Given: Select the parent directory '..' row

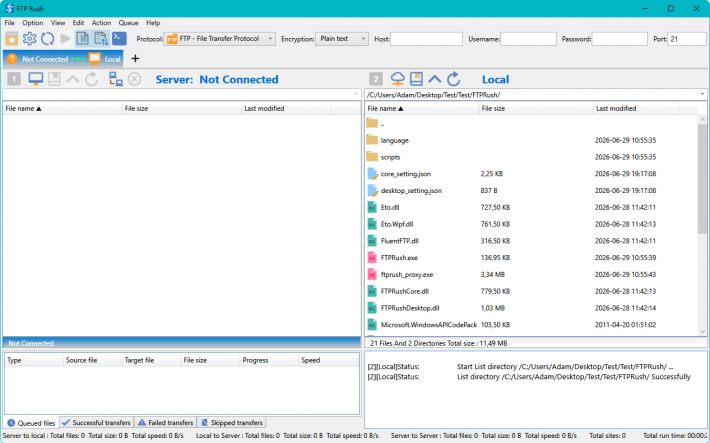Looking at the screenshot, I should (x=531, y=123).
